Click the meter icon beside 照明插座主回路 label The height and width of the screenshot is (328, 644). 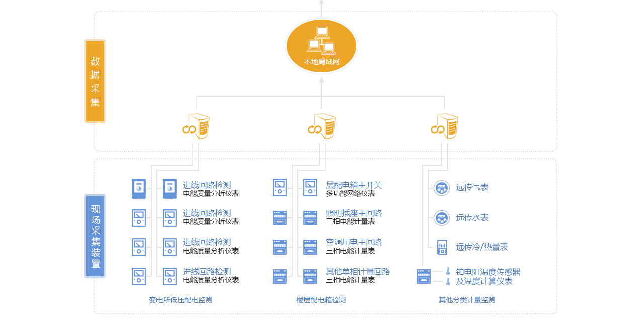(310, 218)
